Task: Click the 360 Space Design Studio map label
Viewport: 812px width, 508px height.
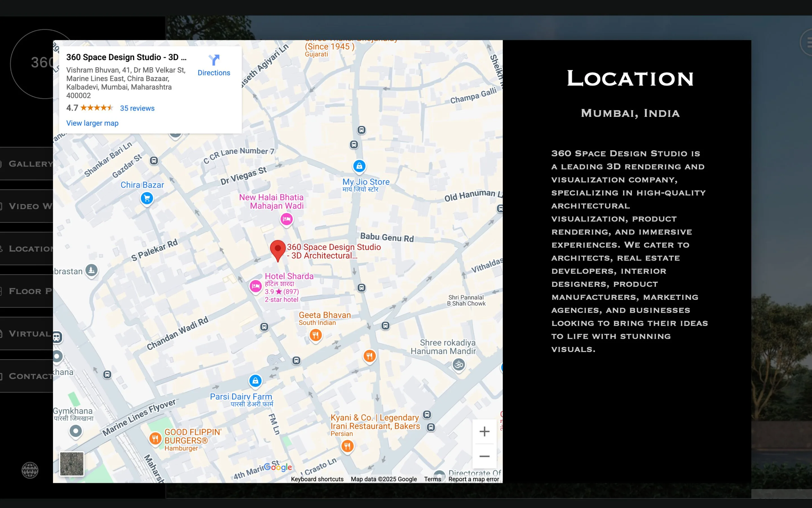Action: tap(334, 251)
